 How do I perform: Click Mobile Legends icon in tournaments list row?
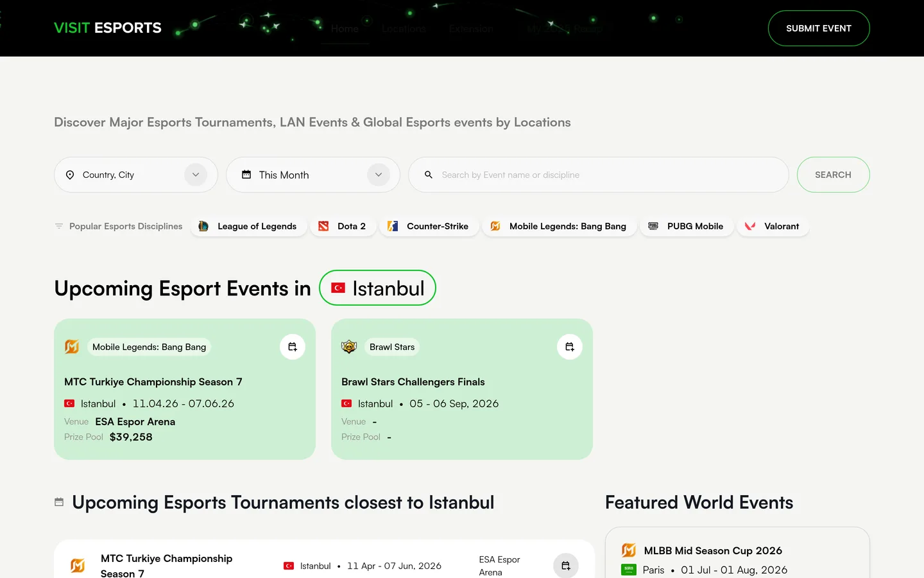tap(78, 566)
